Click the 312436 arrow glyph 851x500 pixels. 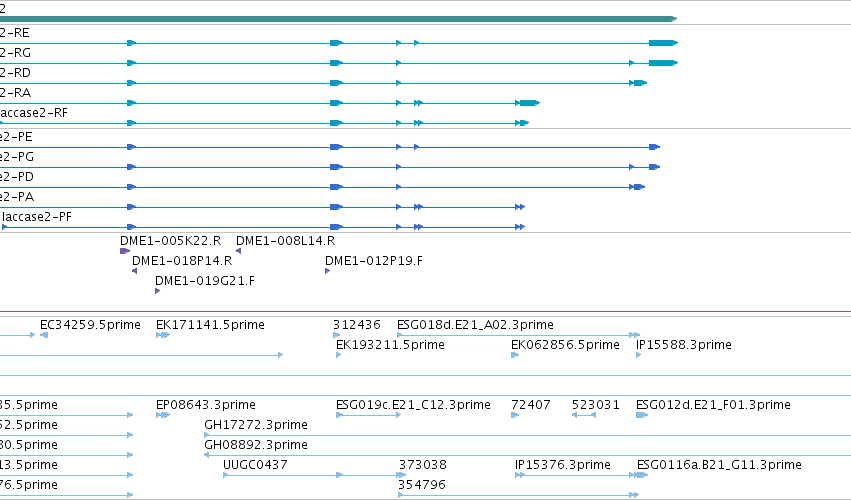point(336,335)
